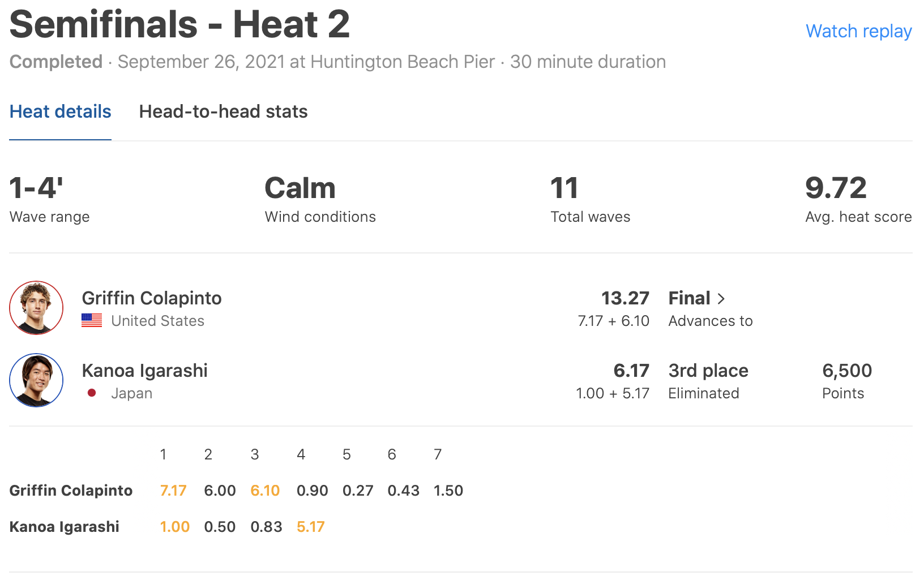Click the United States flag icon
Image resolution: width=924 pixels, height=576 pixels.
[x=92, y=321]
